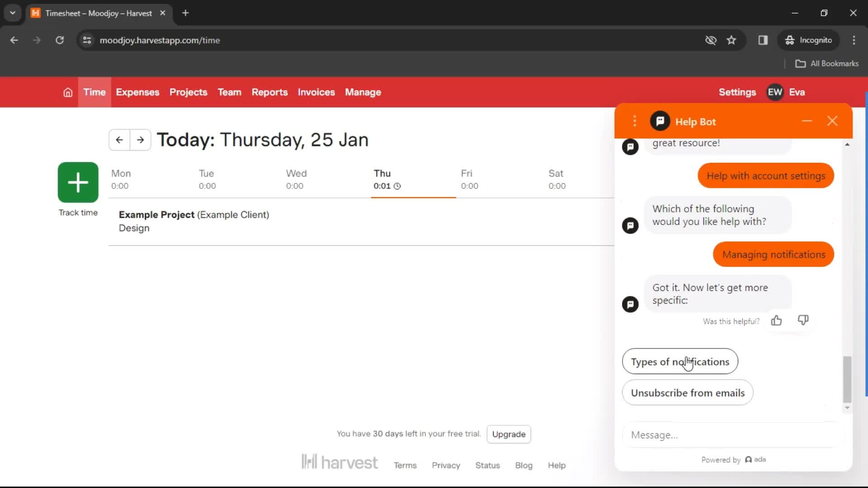Select Thursday in the week view
868x488 pixels.
[x=413, y=179]
